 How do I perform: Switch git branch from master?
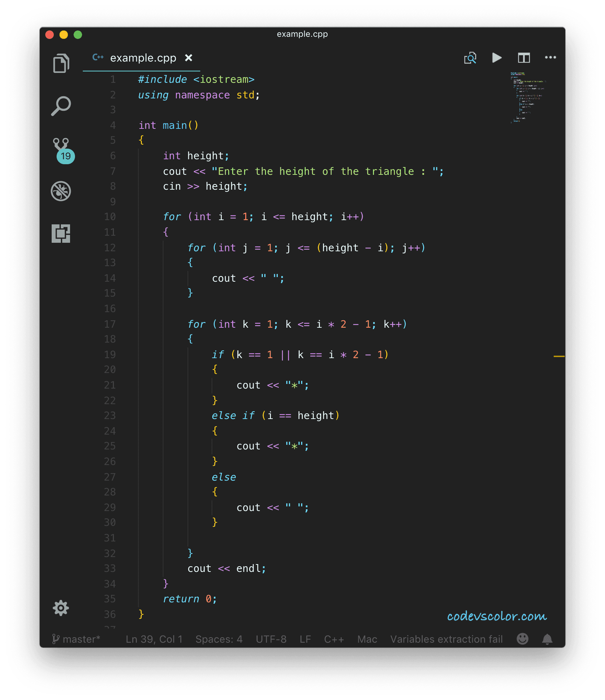coord(77,639)
